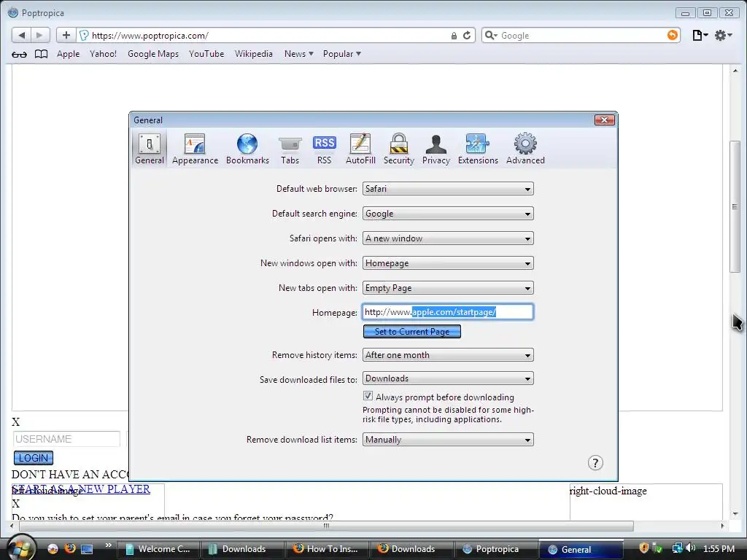
Task: Expand the News bookmarks folder
Action: [298, 54]
